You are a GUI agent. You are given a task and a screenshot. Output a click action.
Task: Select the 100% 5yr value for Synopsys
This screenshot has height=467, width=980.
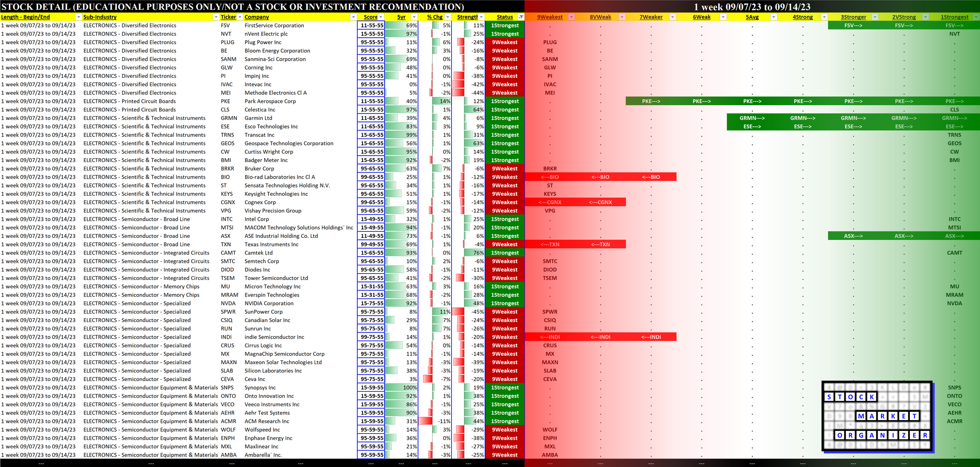click(x=401, y=388)
